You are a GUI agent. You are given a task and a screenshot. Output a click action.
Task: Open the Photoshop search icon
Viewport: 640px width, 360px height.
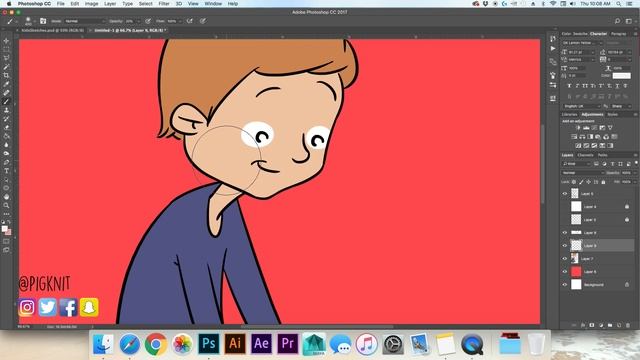[618, 21]
